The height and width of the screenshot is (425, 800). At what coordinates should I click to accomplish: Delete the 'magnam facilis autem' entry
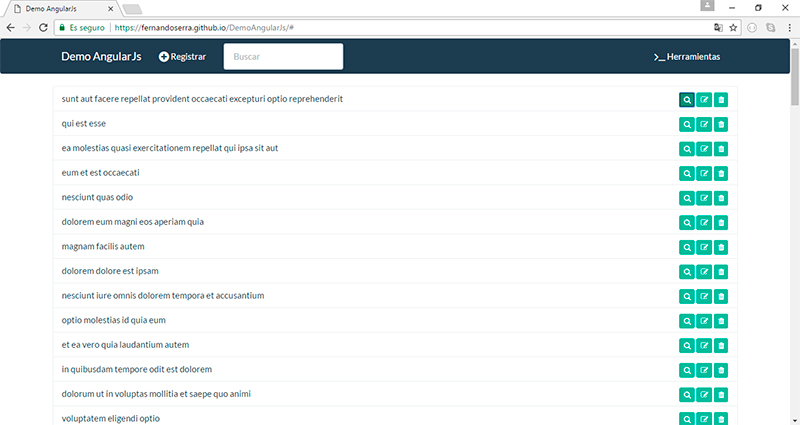click(x=721, y=247)
